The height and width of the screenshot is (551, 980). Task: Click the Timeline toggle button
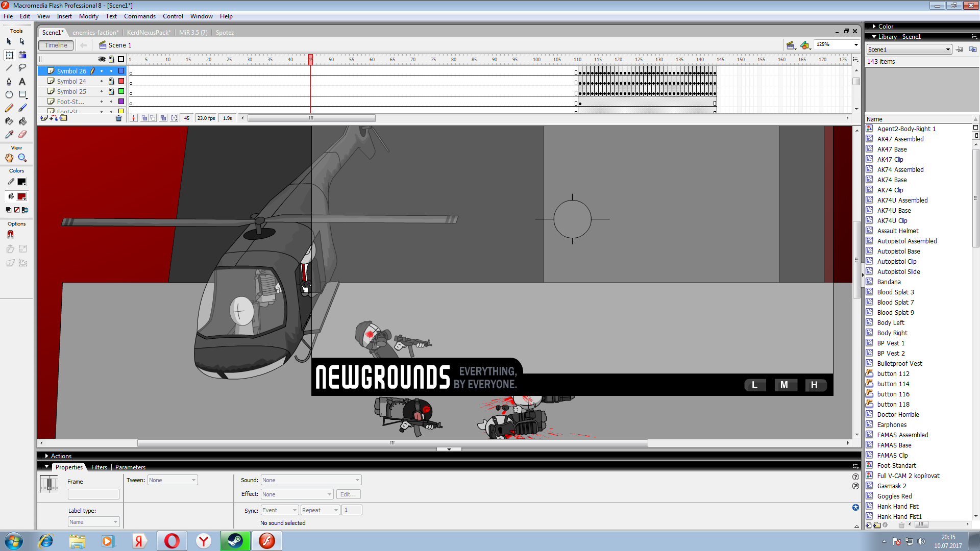(56, 45)
